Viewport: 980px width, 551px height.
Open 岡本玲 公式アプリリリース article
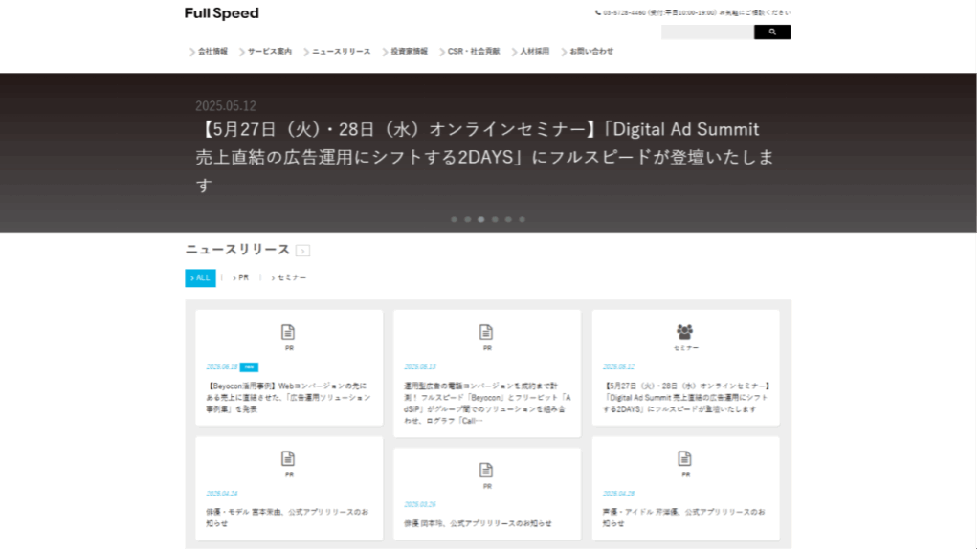478,523
